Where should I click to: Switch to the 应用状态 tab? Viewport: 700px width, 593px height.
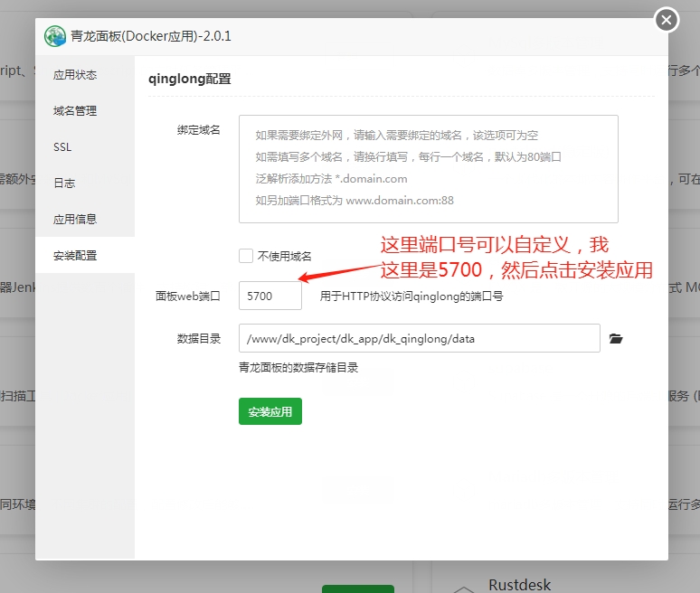point(75,75)
